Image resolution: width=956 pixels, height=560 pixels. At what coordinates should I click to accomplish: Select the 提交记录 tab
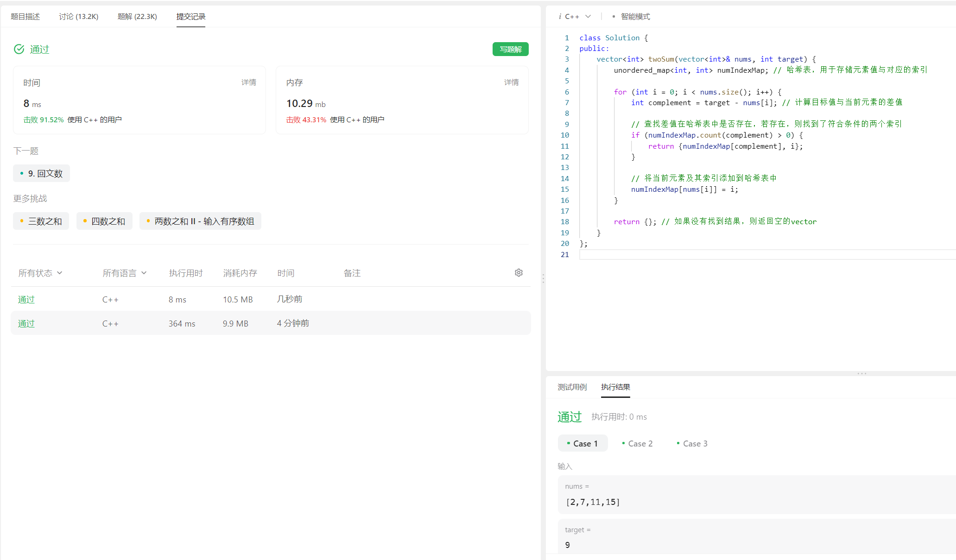[x=191, y=17]
